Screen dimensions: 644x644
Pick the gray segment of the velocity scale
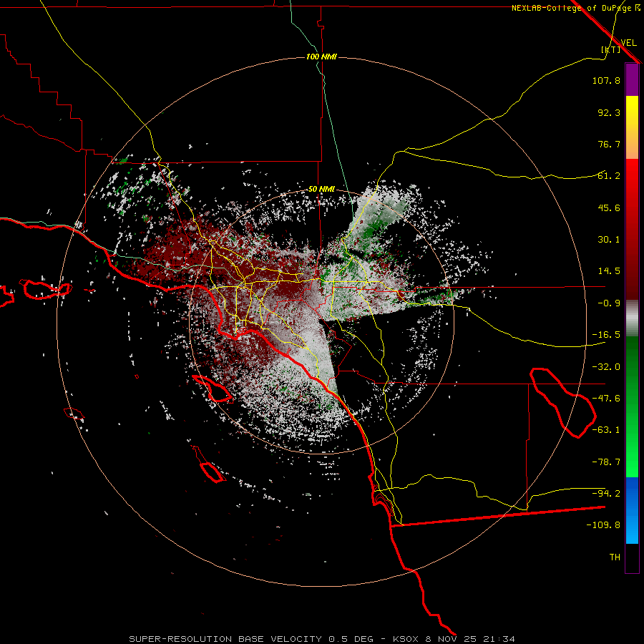[x=632, y=318]
